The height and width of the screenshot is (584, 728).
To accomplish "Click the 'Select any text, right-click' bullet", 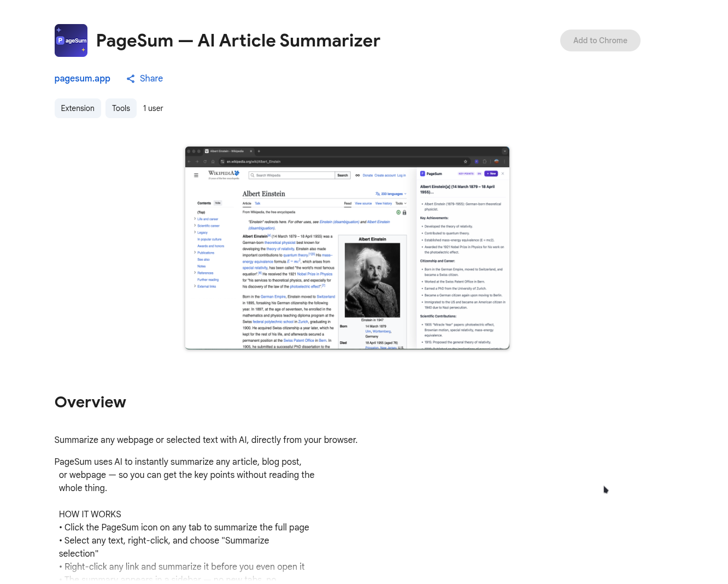I will click(x=164, y=547).
